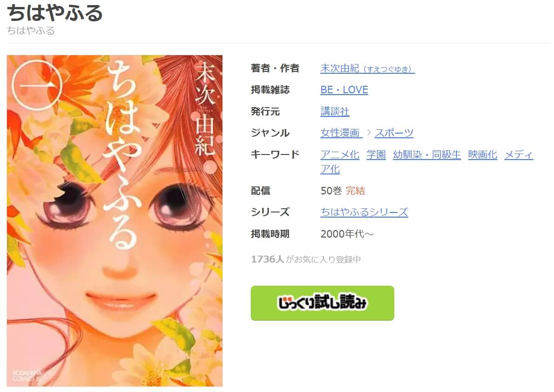This screenshot has width=554, height=392.
Task: Click the page title ちはやふる heading
Action: pyautogui.click(x=55, y=13)
